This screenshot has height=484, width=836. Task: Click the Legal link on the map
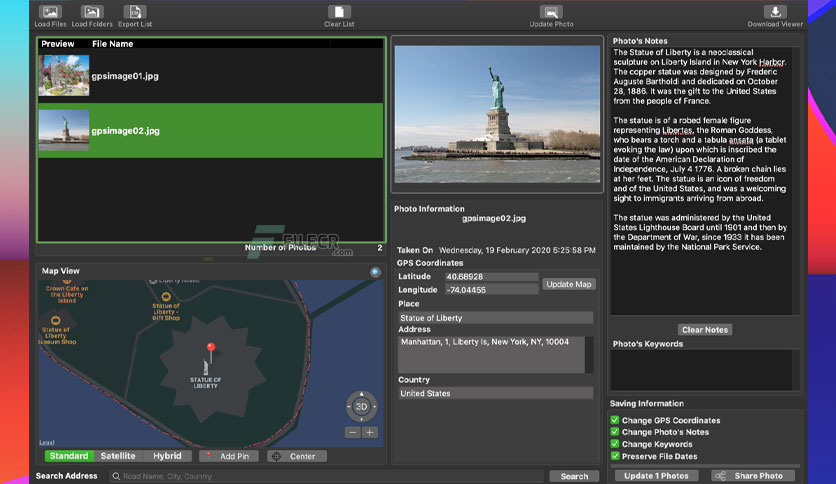tap(46, 442)
